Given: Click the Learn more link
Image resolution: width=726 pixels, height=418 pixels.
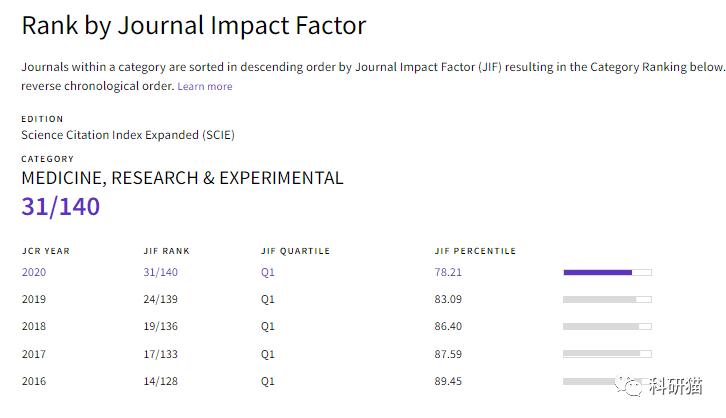Looking at the screenshot, I should (x=204, y=86).
